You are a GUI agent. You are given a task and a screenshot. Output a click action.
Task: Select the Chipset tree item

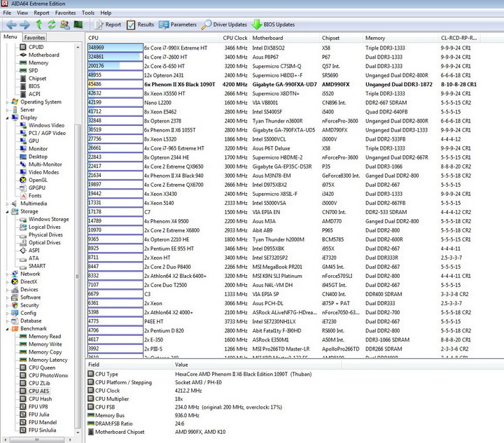[37, 78]
